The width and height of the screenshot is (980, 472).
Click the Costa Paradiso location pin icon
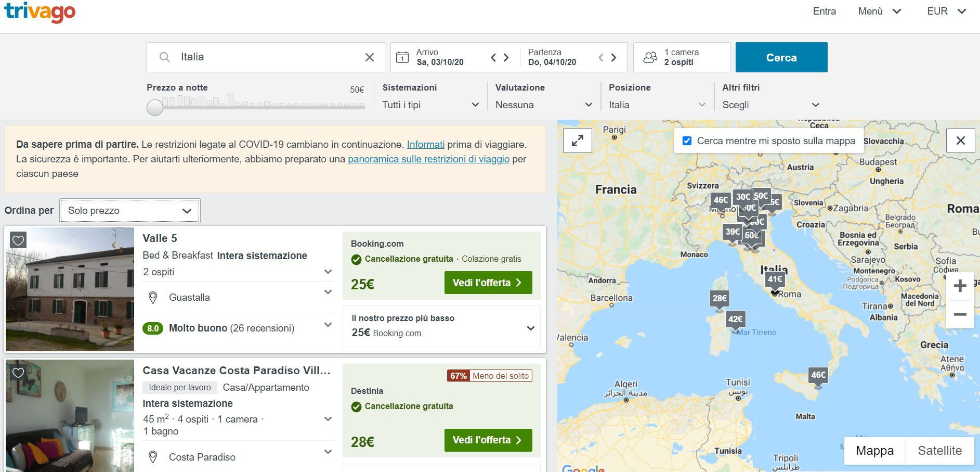(x=153, y=457)
